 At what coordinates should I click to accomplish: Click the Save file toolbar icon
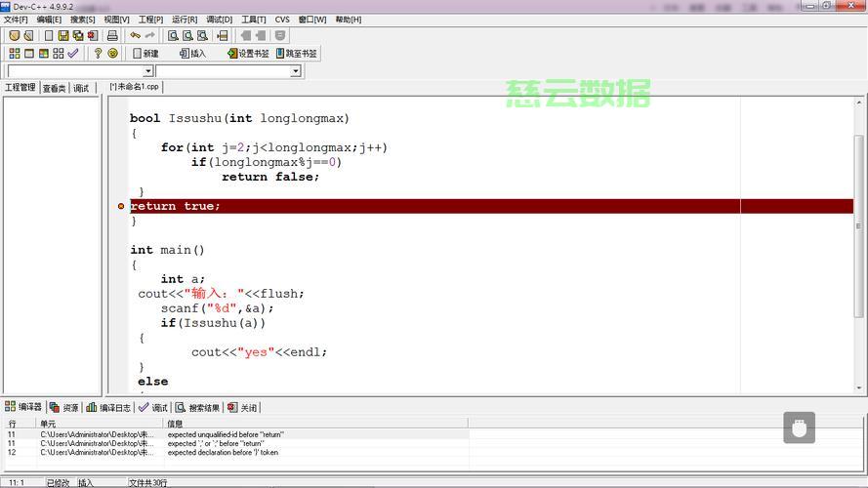click(63, 36)
